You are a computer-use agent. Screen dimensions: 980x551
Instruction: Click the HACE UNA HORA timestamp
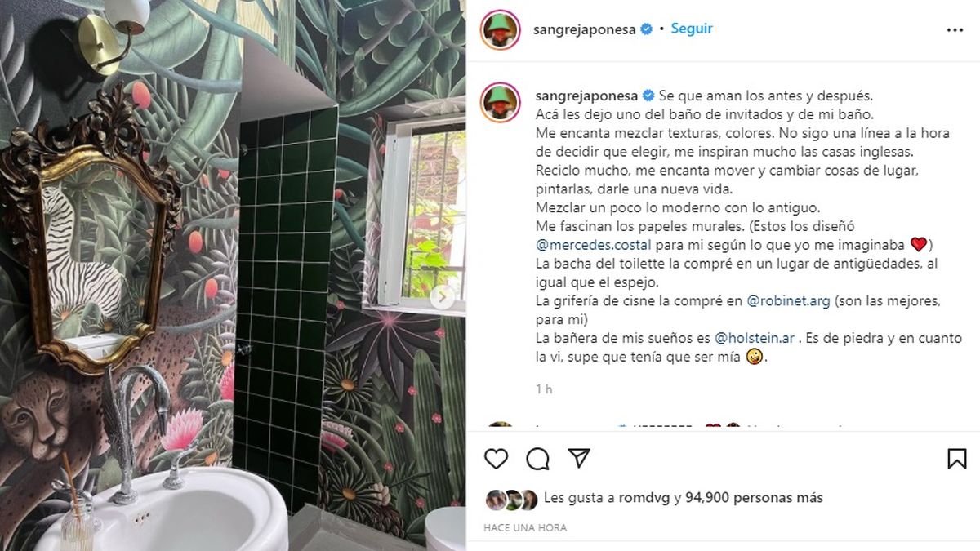525,528
